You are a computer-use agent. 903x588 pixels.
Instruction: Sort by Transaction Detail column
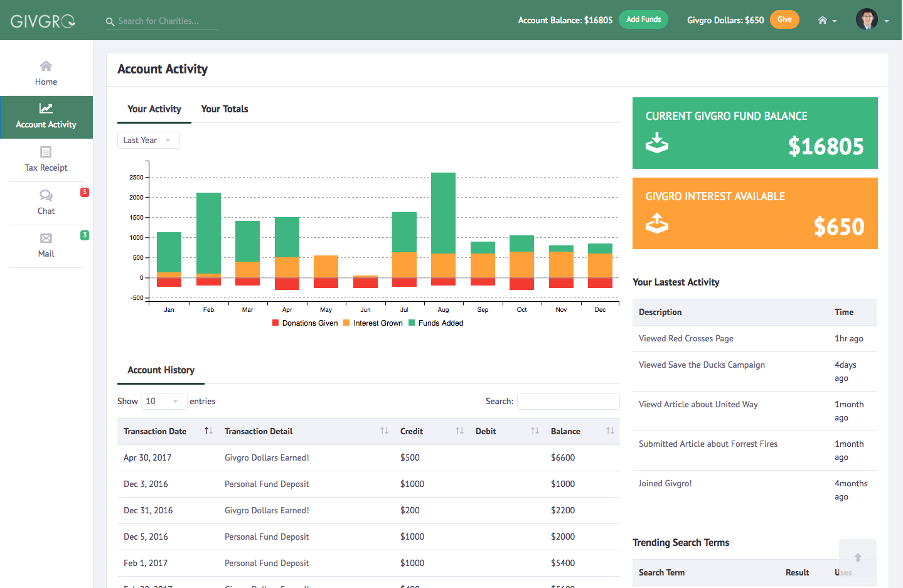click(x=306, y=431)
